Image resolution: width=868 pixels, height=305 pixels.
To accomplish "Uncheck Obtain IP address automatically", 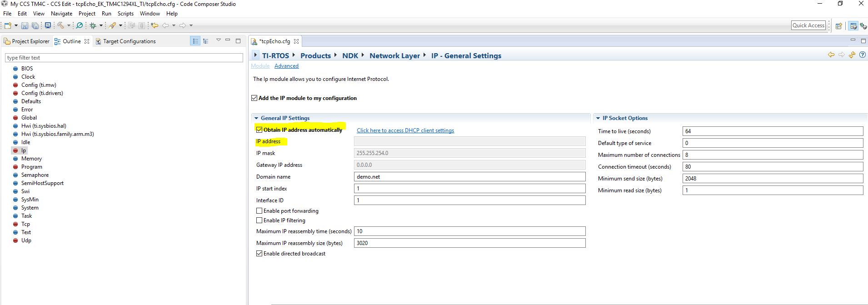I will (x=259, y=130).
